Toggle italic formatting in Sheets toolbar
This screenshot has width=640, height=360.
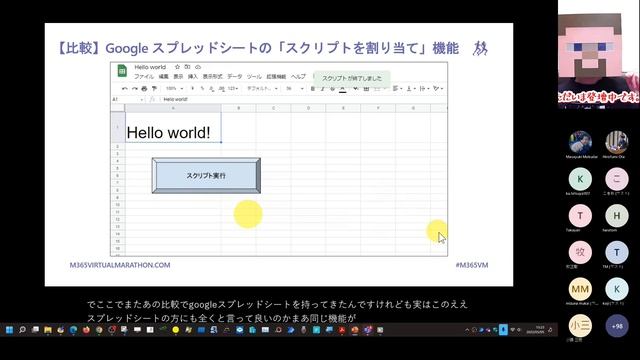(x=322, y=89)
